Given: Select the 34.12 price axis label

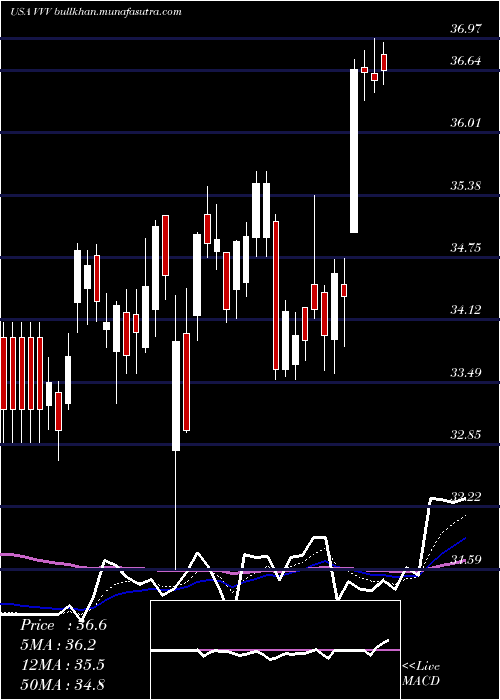Looking at the screenshot, I should 466,309.
